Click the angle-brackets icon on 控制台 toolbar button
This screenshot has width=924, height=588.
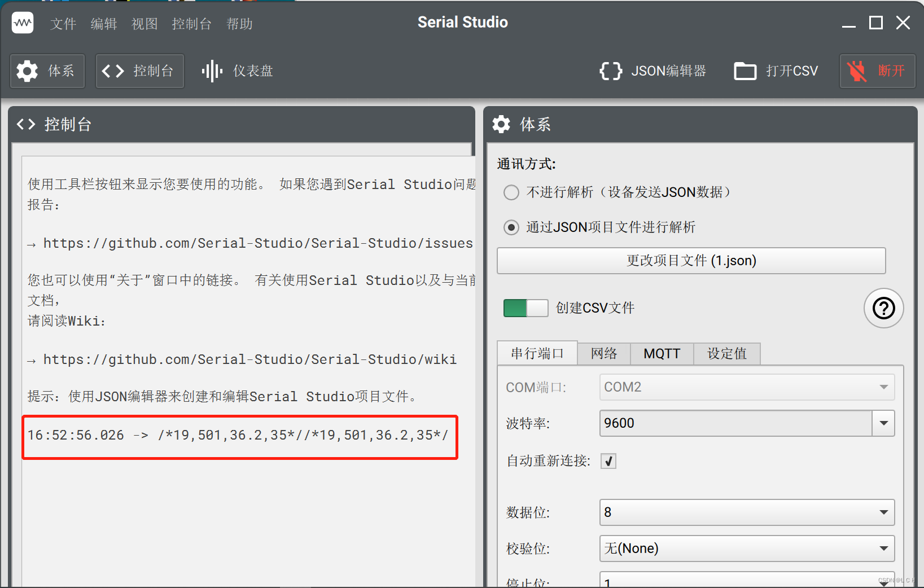click(113, 71)
